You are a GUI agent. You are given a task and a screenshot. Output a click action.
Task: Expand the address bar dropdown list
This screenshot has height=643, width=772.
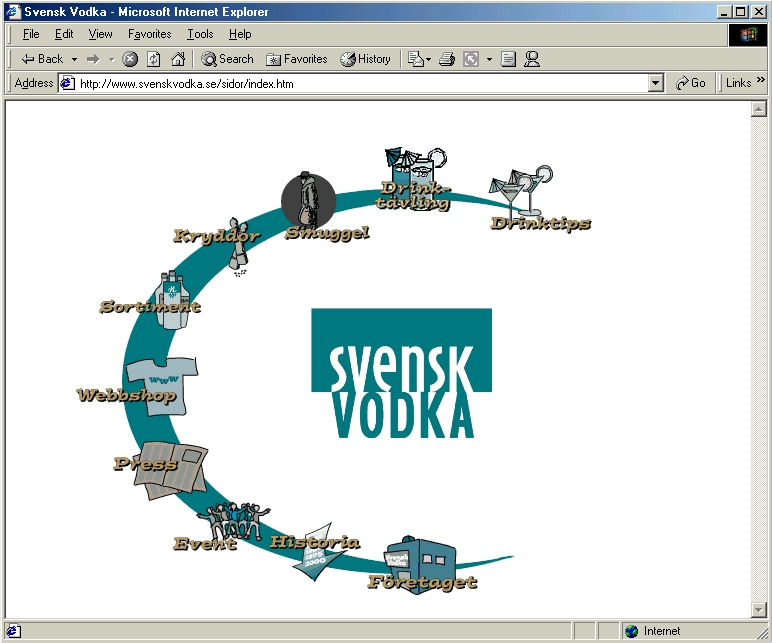pyautogui.click(x=655, y=84)
